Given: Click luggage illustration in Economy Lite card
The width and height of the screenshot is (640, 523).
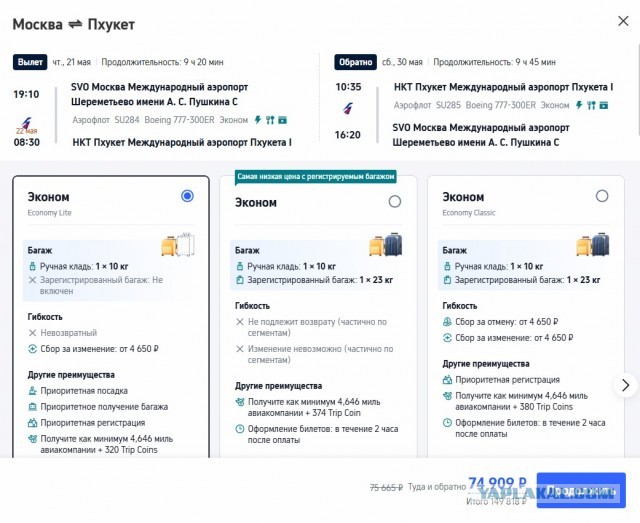Looking at the screenshot, I should [x=178, y=245].
